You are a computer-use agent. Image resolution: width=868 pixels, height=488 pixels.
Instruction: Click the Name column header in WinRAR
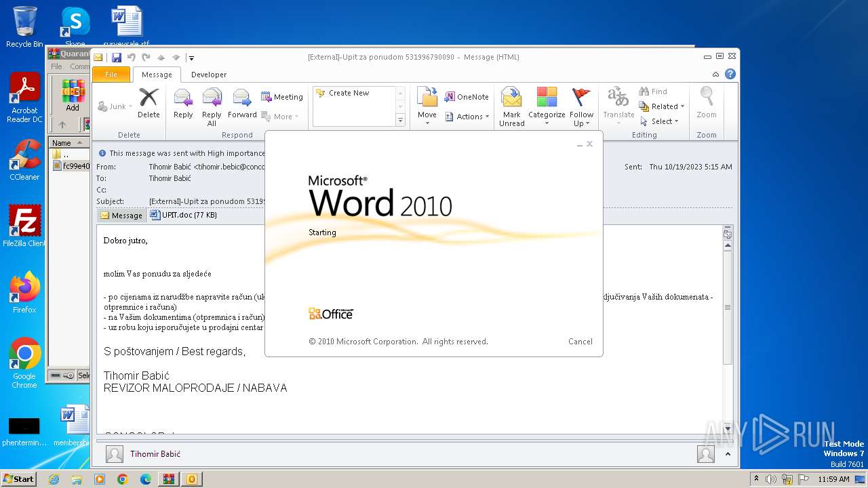coord(68,143)
